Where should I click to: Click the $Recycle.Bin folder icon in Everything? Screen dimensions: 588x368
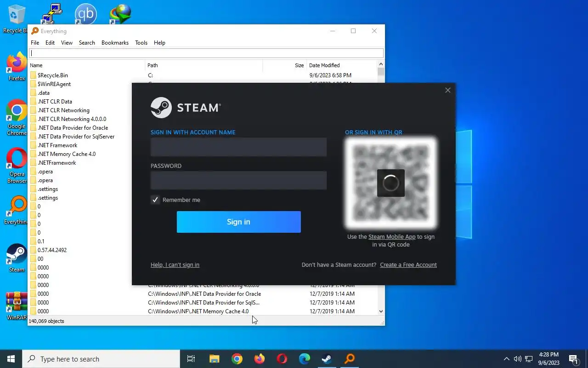pyautogui.click(x=33, y=75)
